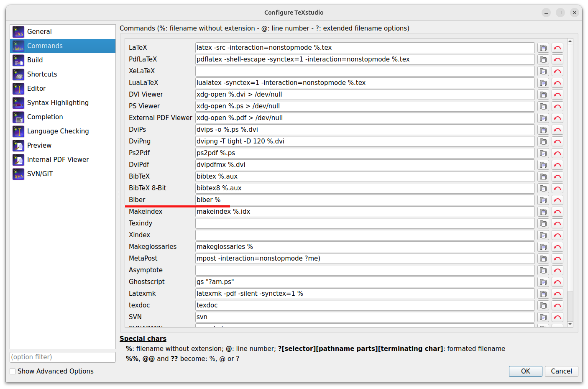Click the empty Asymptote command field

click(x=365, y=270)
